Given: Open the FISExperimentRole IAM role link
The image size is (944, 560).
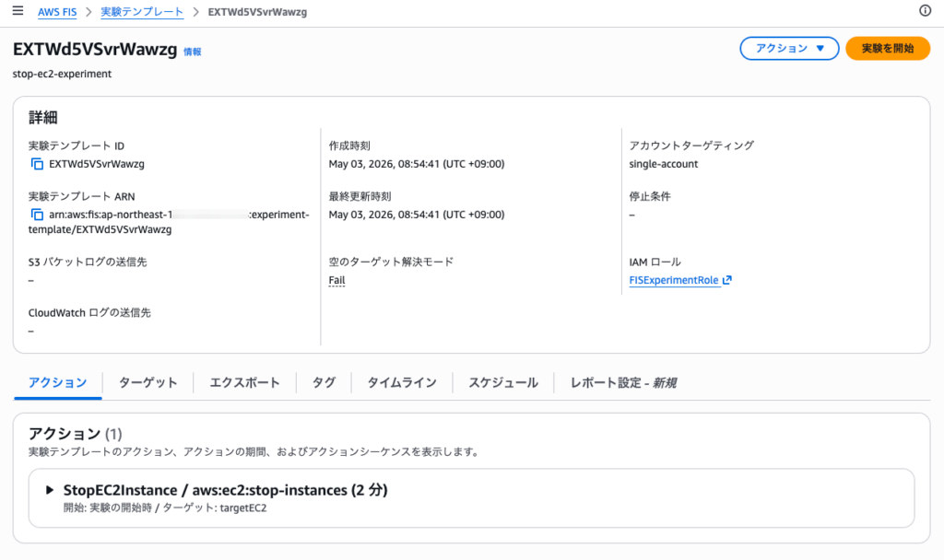Looking at the screenshot, I should click(674, 280).
